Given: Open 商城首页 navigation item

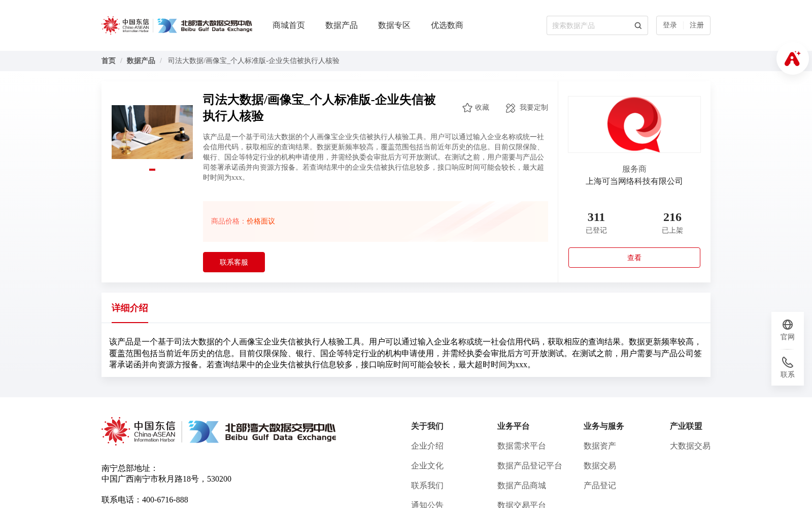Looking at the screenshot, I should click(289, 25).
